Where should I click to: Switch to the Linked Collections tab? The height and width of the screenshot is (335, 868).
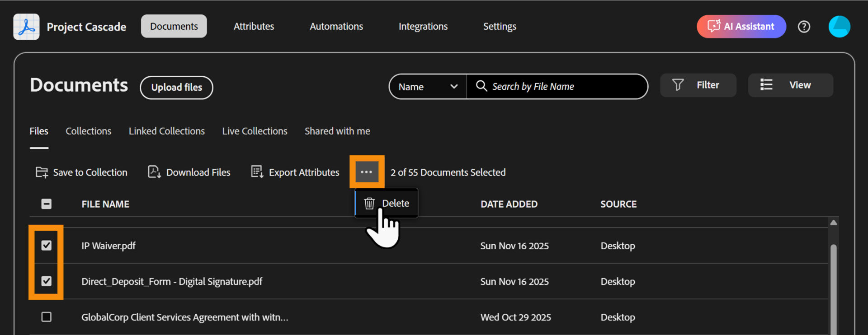click(x=166, y=131)
